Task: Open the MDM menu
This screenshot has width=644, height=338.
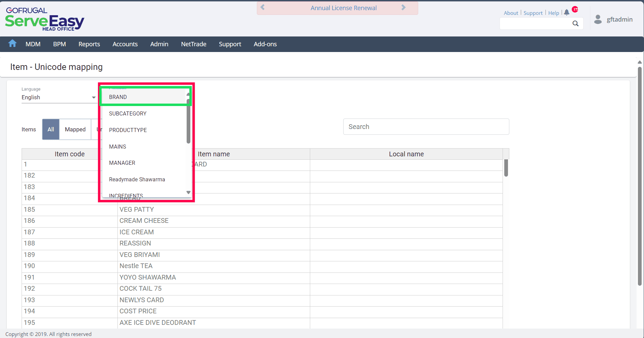Action: coord(33,44)
